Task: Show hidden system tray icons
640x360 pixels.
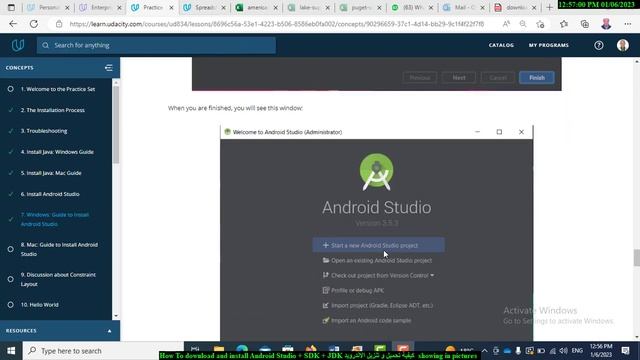Action: (484, 351)
